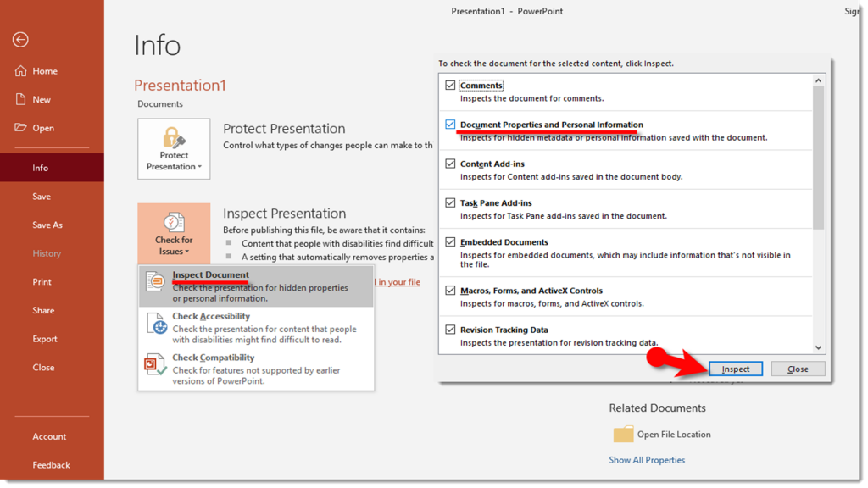This screenshot has width=868, height=488.
Task: Click the Inspect button
Action: pos(734,369)
